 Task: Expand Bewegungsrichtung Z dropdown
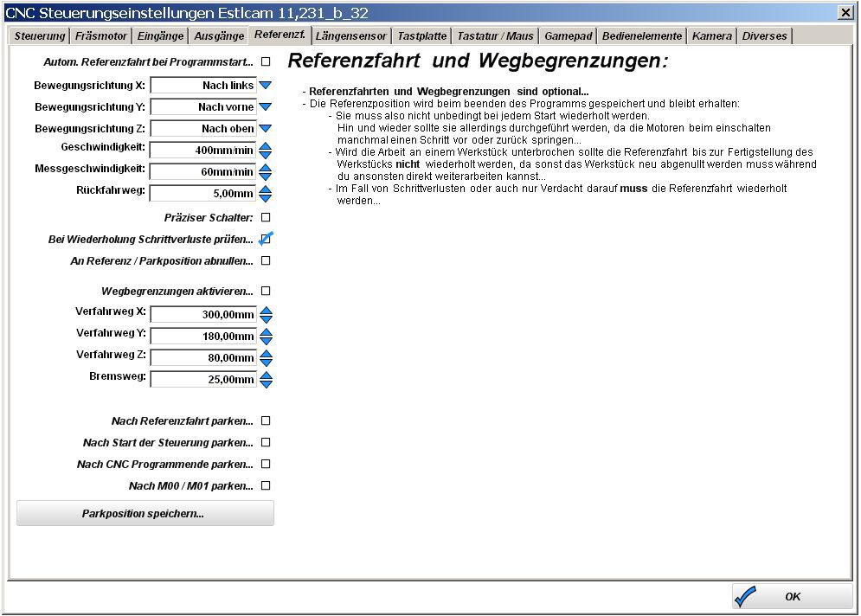266,129
